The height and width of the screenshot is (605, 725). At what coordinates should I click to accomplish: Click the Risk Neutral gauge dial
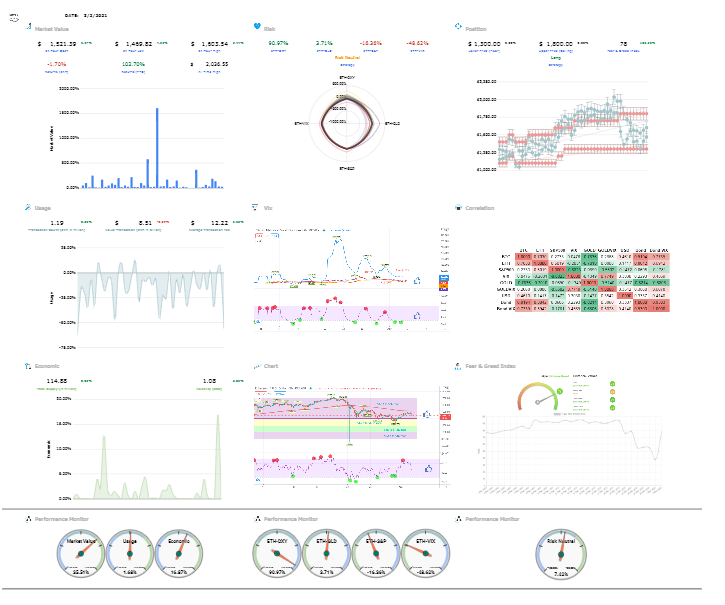tap(561, 554)
